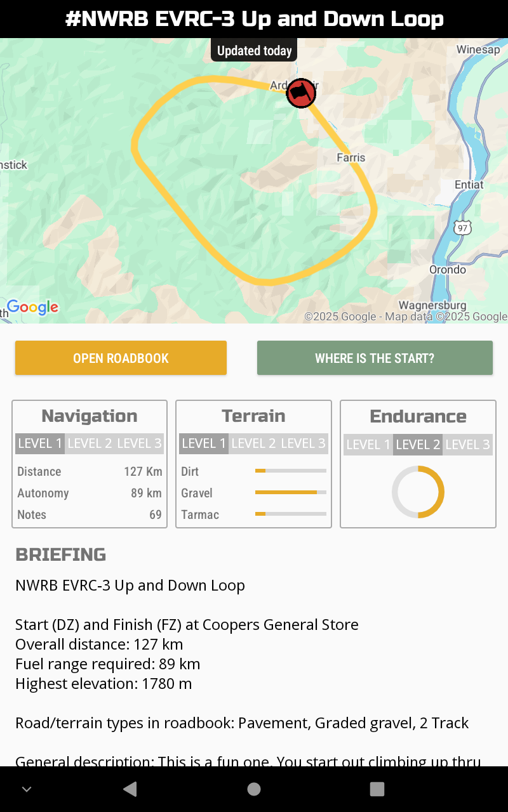Click the Where Is The Start button
508x812 pixels.
click(x=375, y=358)
